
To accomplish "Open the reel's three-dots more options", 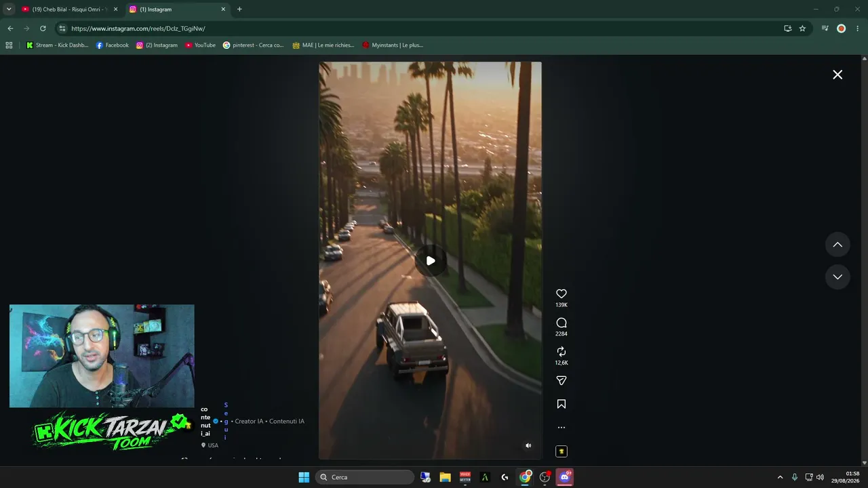I will 561,428.
